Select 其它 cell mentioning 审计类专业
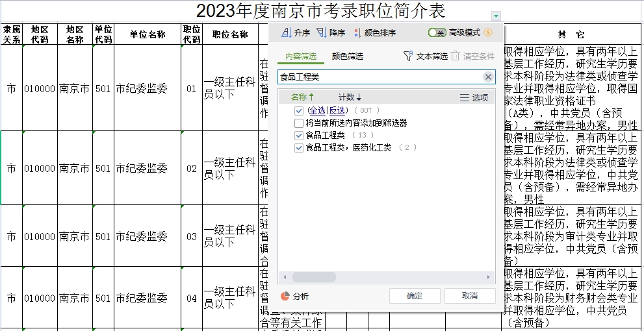The image size is (644, 331). (x=571, y=236)
